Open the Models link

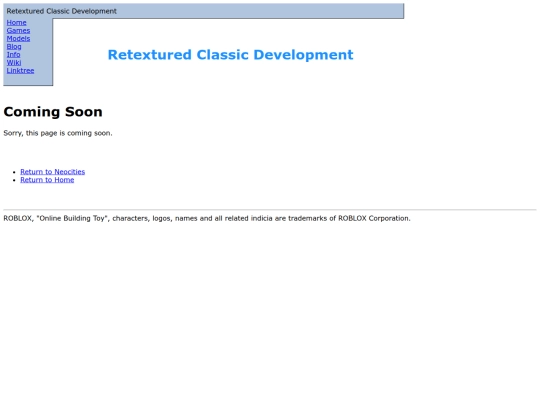pos(18,38)
